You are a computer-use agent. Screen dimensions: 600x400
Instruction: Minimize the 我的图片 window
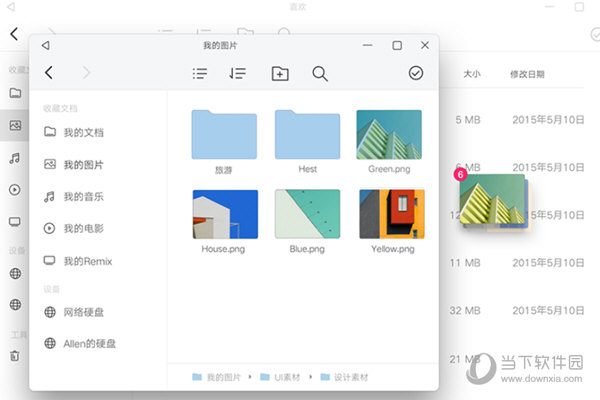(368, 45)
